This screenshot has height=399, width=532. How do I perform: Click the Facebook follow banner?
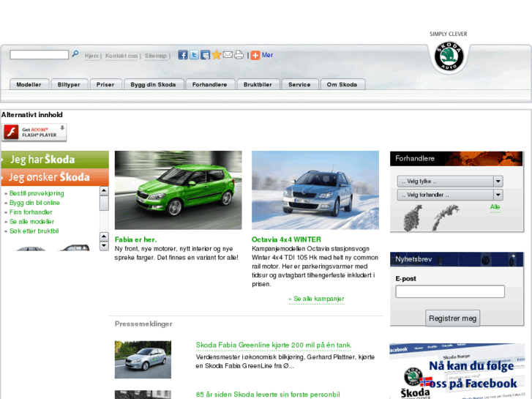tap(457, 371)
